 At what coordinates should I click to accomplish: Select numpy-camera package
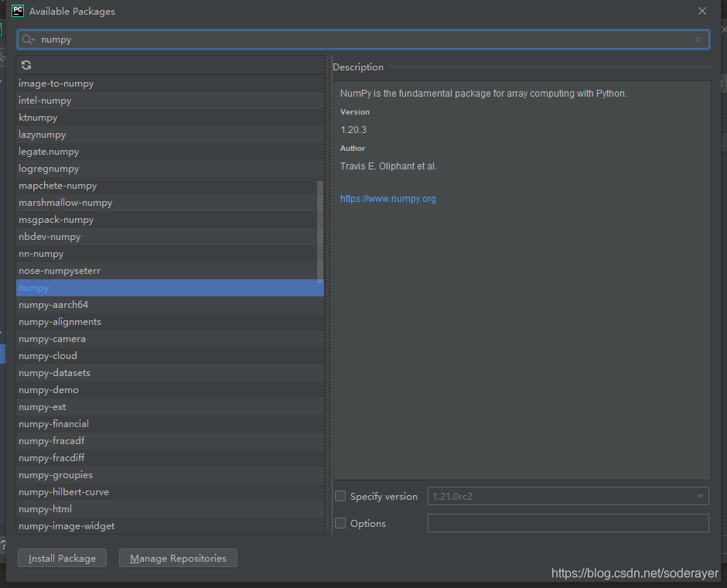point(169,339)
